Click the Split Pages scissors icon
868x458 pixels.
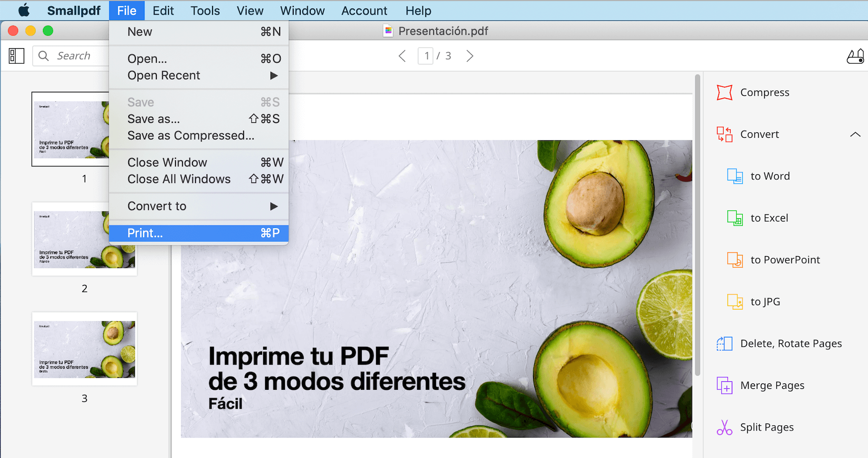pos(725,427)
